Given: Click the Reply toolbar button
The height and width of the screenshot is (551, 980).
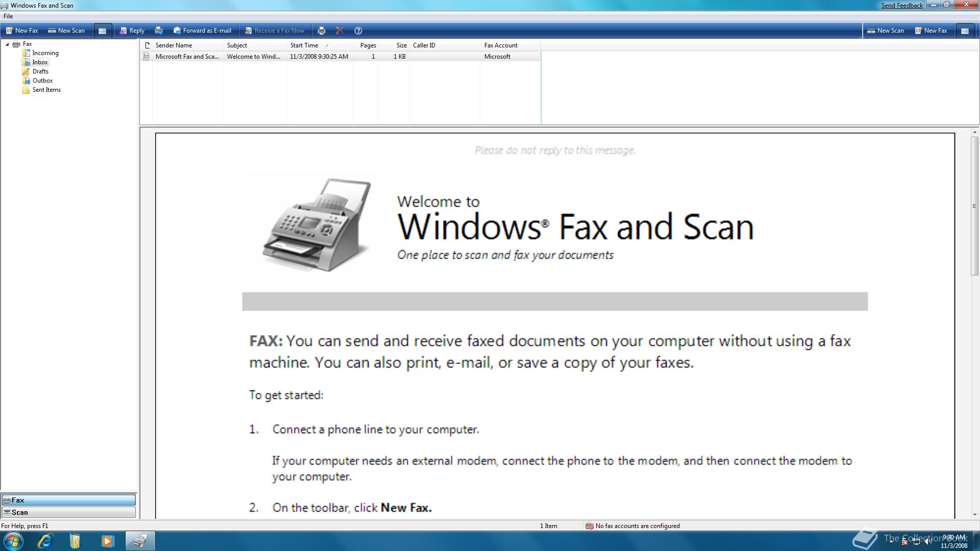Looking at the screenshot, I should (132, 31).
